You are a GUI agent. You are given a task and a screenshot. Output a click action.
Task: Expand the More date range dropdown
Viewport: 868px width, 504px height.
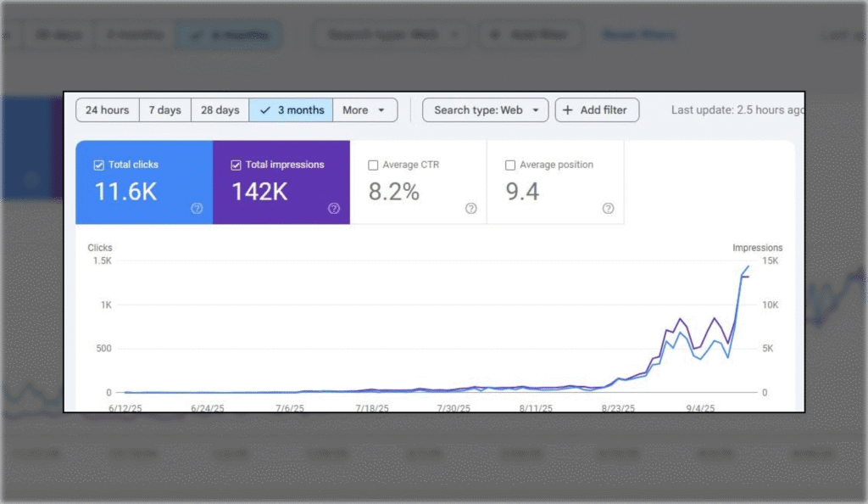[x=364, y=110]
